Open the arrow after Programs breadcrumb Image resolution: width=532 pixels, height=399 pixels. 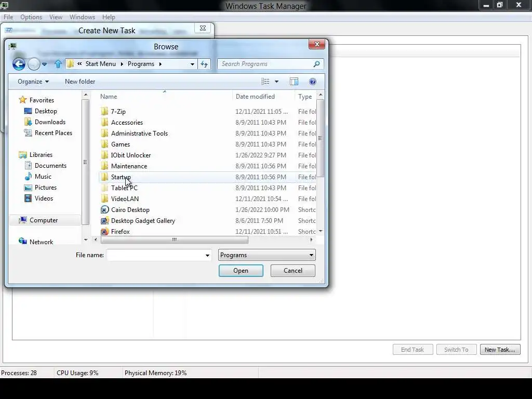click(x=160, y=64)
